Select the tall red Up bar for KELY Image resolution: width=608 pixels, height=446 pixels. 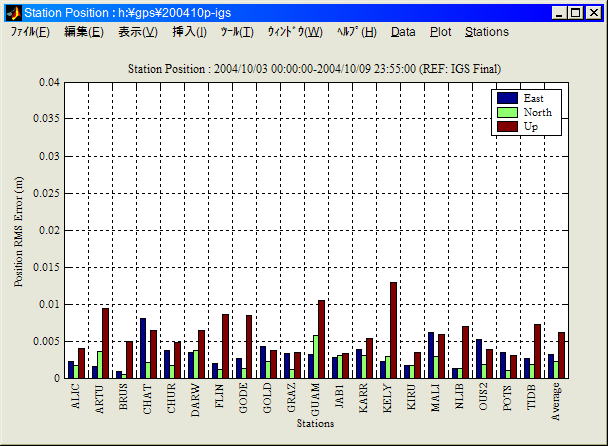pos(393,330)
